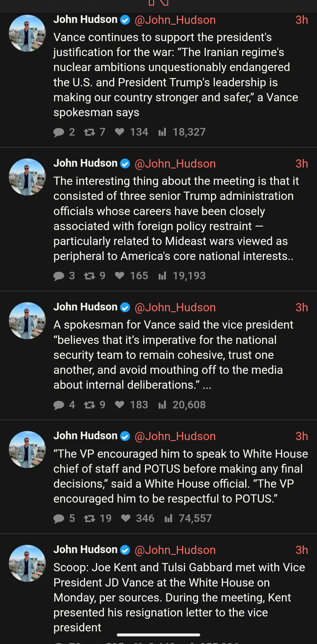Tap avatar next to foreign policy restraint tweet

[x=27, y=177]
